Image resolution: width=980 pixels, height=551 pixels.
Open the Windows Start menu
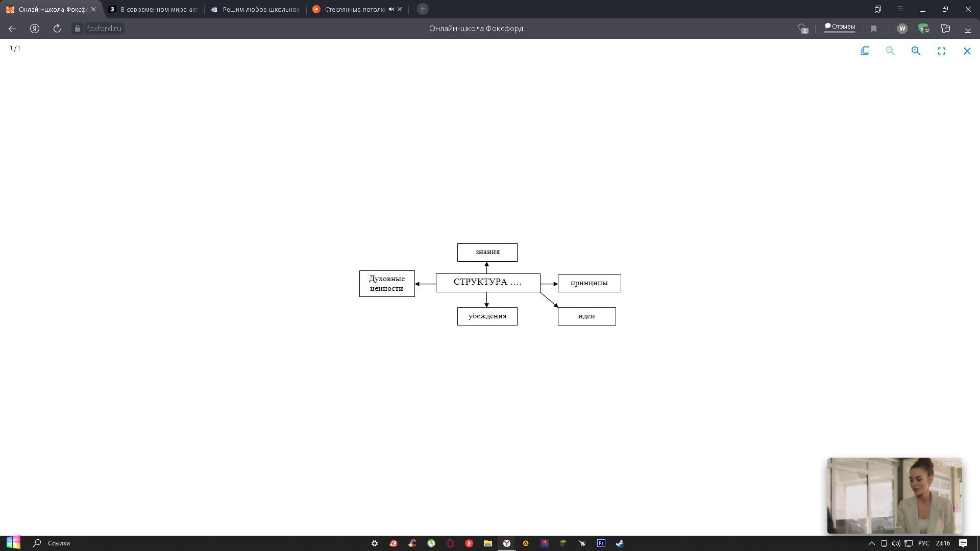[x=13, y=543]
